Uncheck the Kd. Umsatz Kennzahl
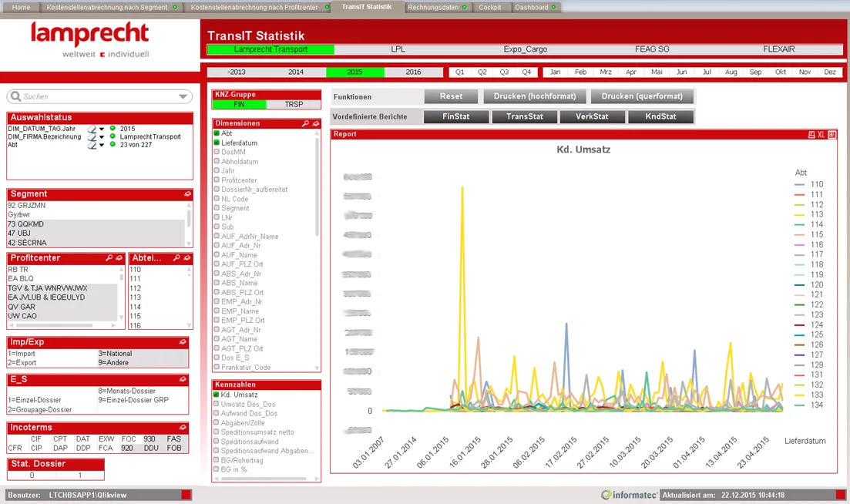The image size is (850, 504). (x=217, y=395)
